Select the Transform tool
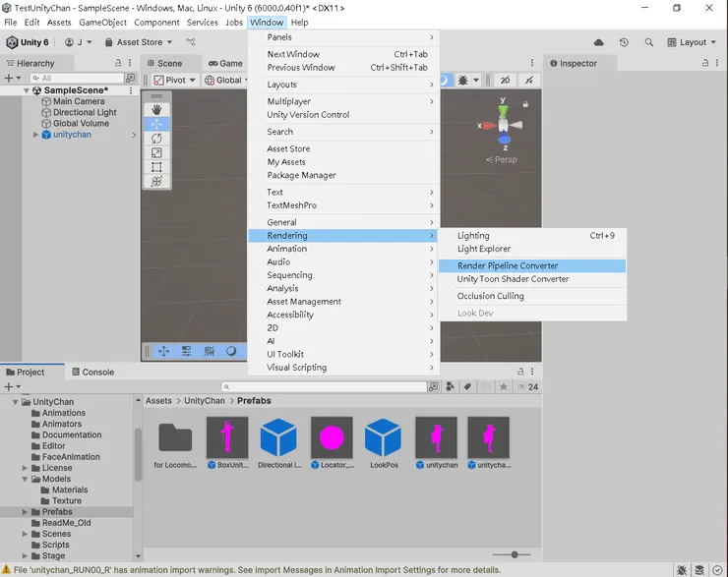 (156, 181)
